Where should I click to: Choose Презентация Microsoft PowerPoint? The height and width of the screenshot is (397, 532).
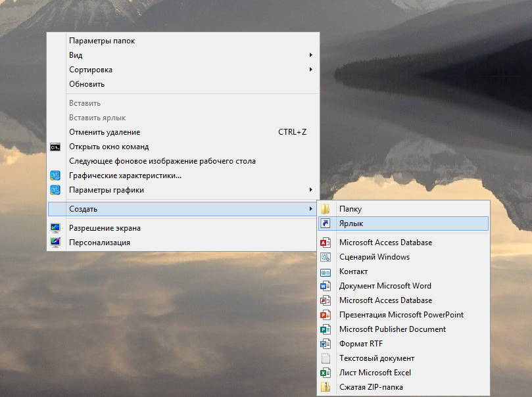click(x=403, y=315)
